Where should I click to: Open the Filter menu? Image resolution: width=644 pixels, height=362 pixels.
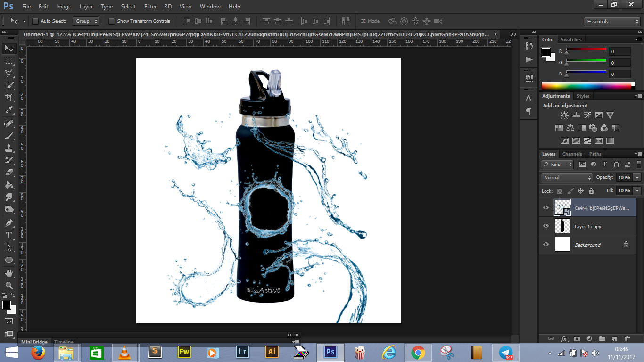pos(150,6)
